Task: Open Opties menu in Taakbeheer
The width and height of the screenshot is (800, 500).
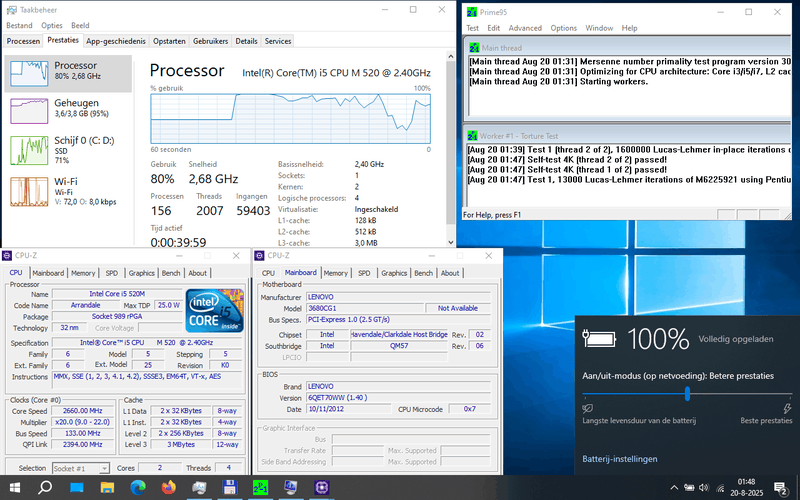Action: 52,25
